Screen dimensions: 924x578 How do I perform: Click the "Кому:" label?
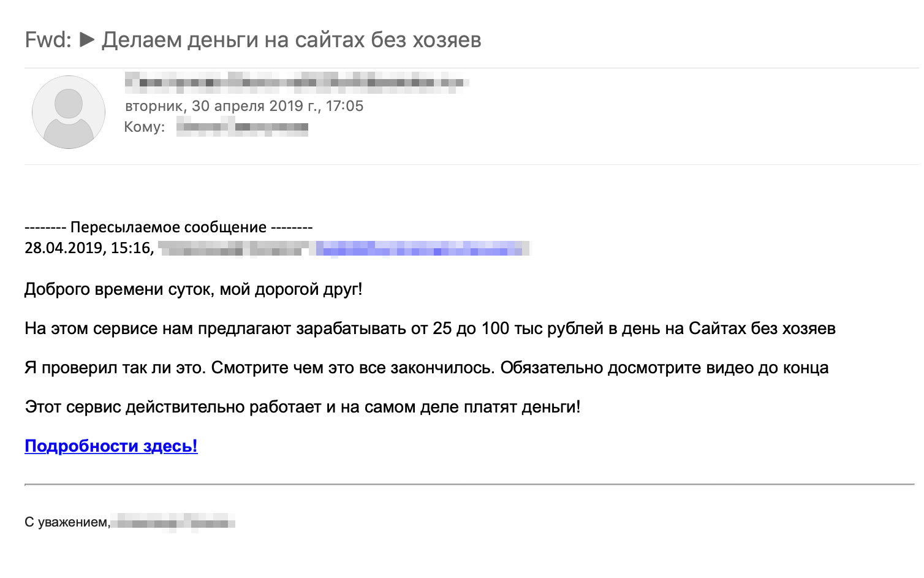145,127
